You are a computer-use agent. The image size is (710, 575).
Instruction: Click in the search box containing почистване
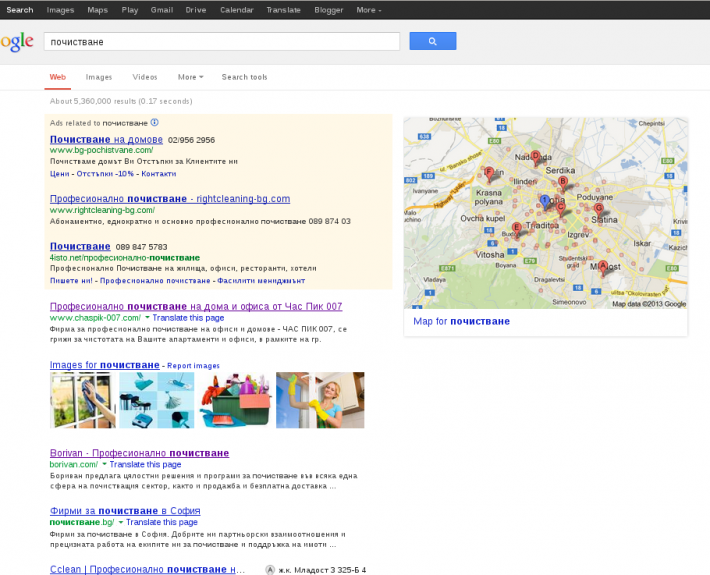pos(222,42)
